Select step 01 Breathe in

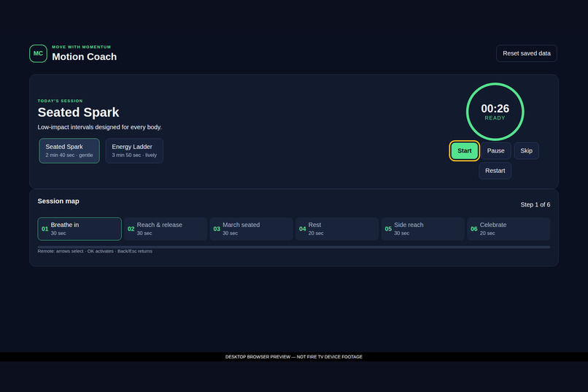pos(80,228)
